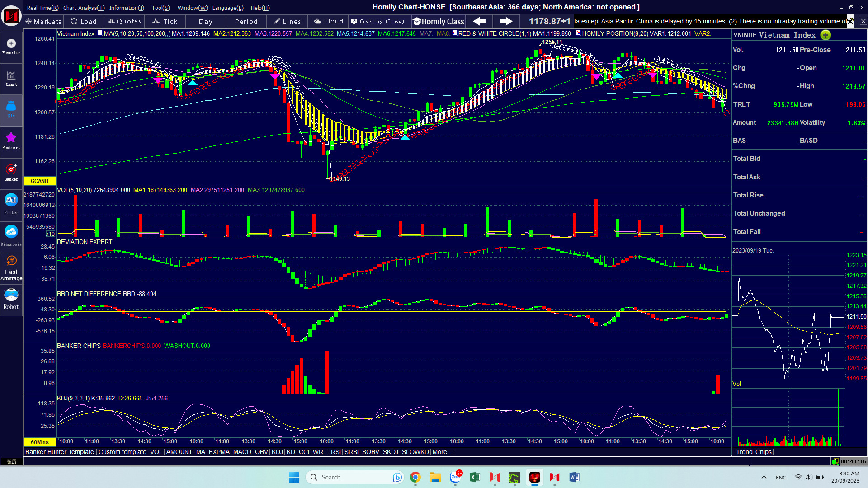
Task: Click the back arrow toolbar button
Action: point(479,21)
